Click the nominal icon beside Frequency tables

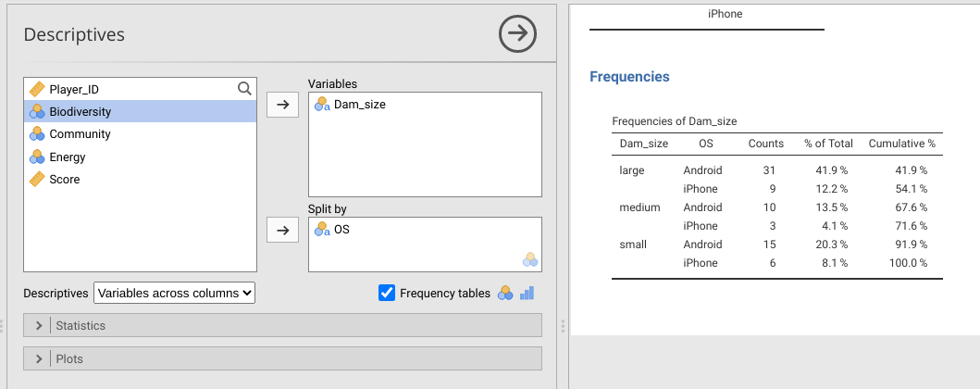pyautogui.click(x=505, y=293)
